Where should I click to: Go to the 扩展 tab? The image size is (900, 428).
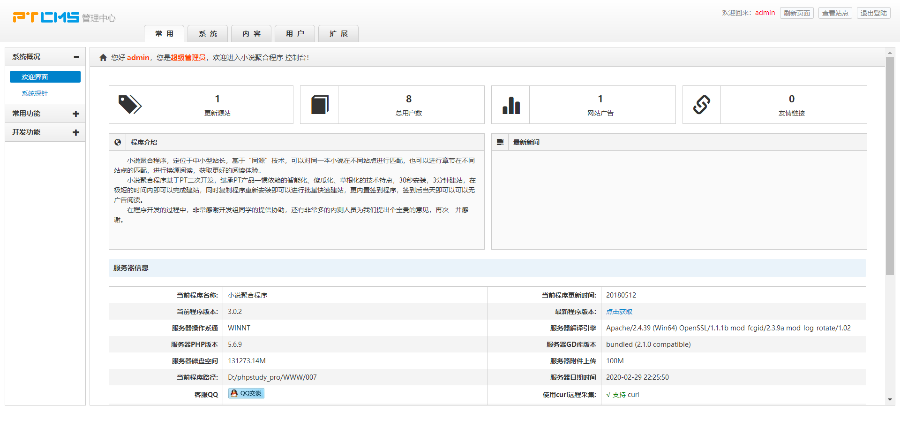click(338, 34)
